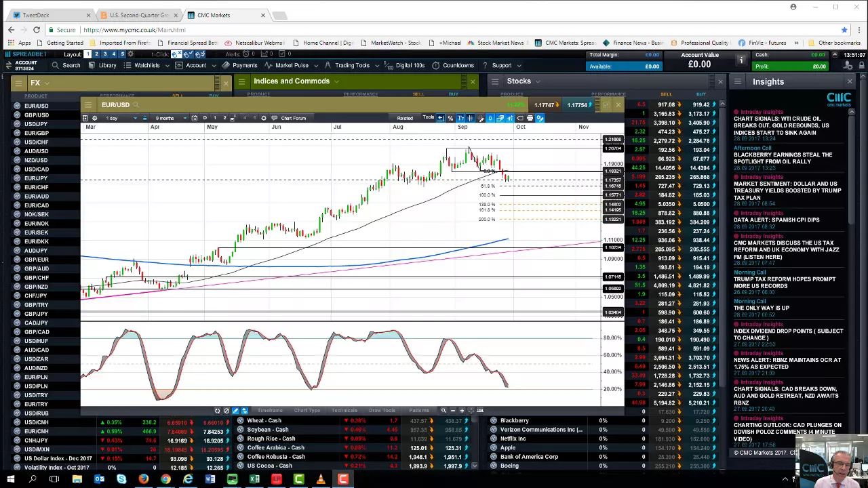Open the Payments menu item
Image resolution: width=868 pixels, height=488 pixels.
(239, 66)
